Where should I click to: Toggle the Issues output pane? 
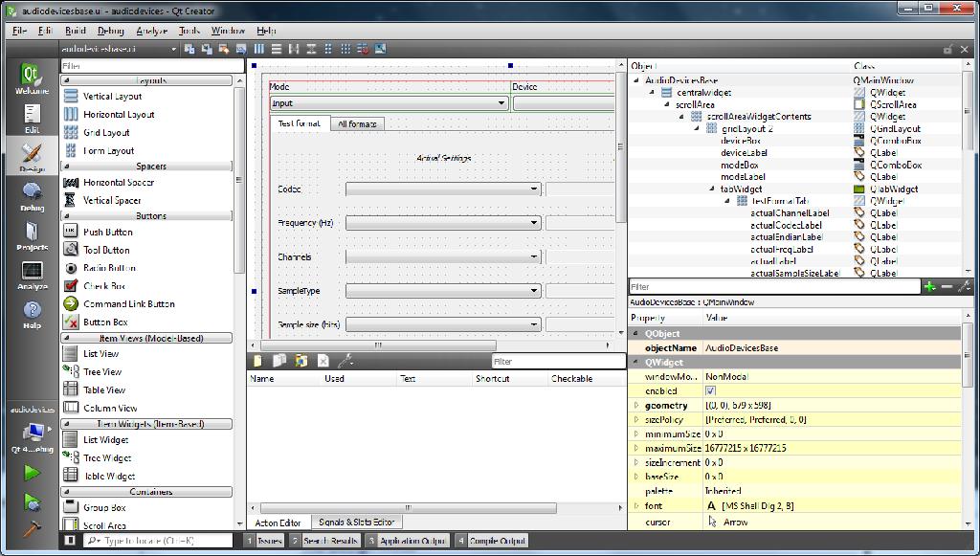264,541
